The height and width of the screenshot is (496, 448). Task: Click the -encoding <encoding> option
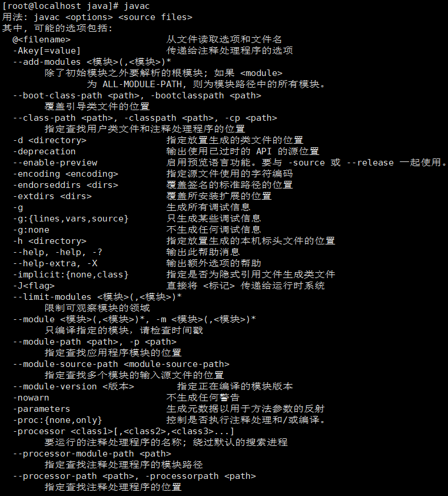(65, 174)
